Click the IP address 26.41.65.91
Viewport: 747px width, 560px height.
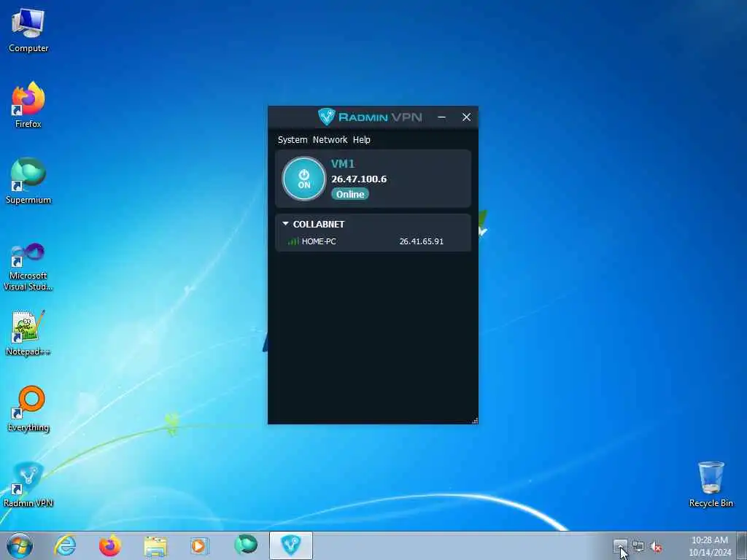421,241
